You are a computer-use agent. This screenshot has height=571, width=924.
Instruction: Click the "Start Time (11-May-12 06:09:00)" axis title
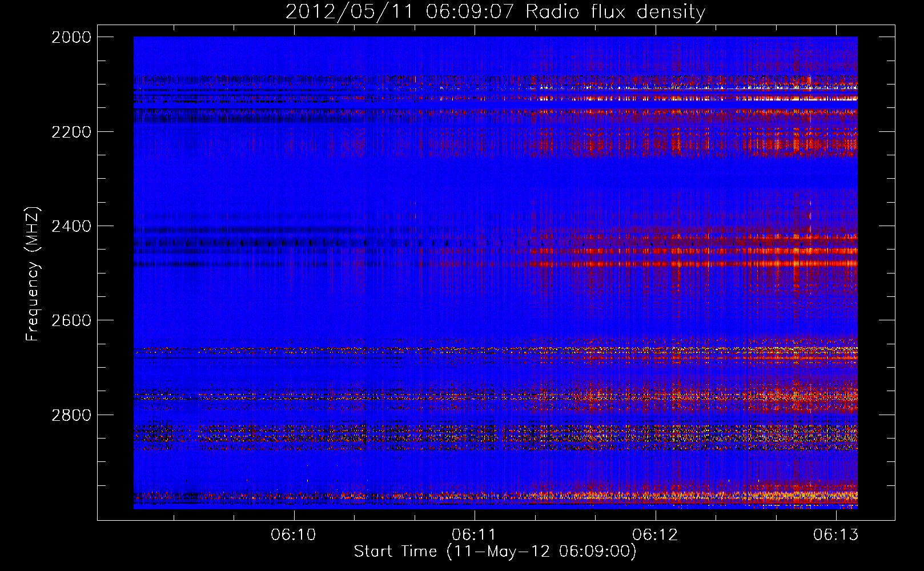(495, 552)
